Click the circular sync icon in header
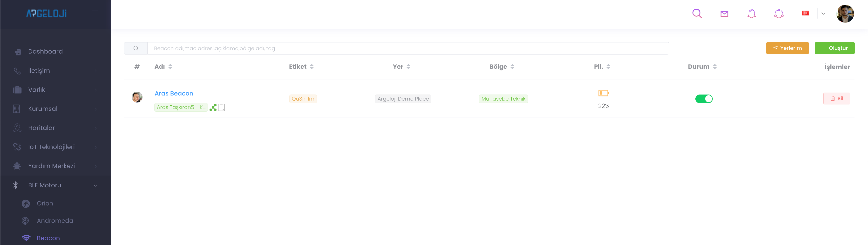 coord(779,14)
